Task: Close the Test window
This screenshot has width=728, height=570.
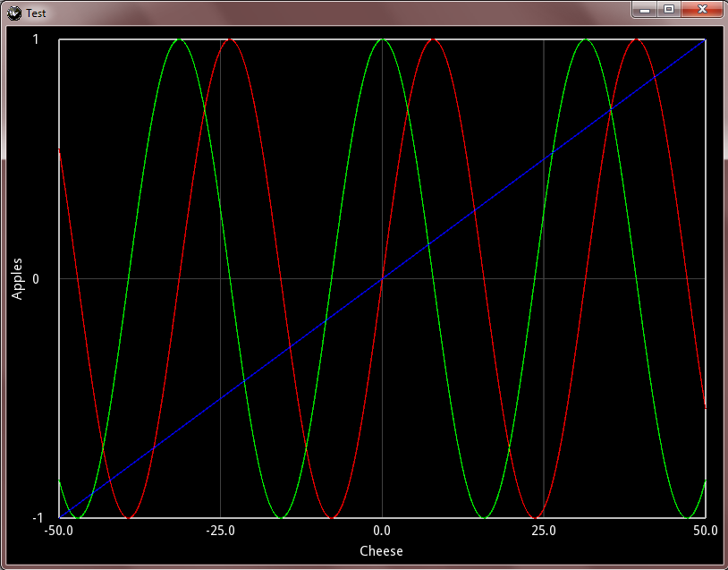Action: coord(702,9)
